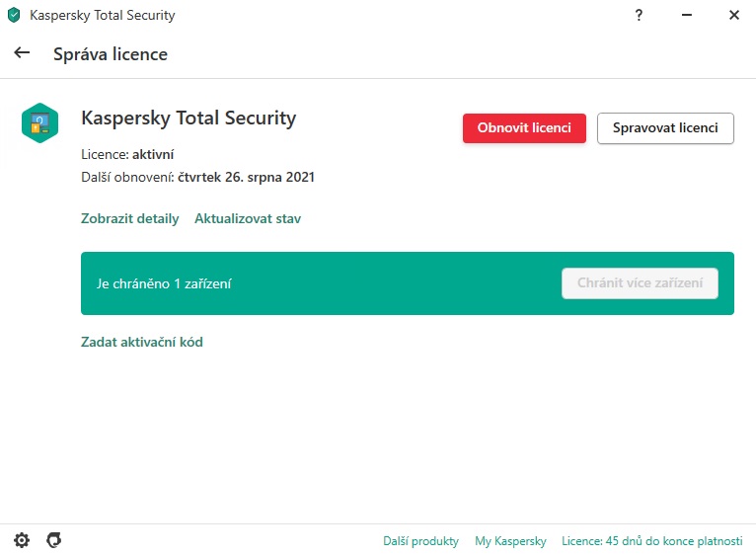Open the My Kaspersky link
Screen dimensions: 756x556
pyautogui.click(x=510, y=541)
